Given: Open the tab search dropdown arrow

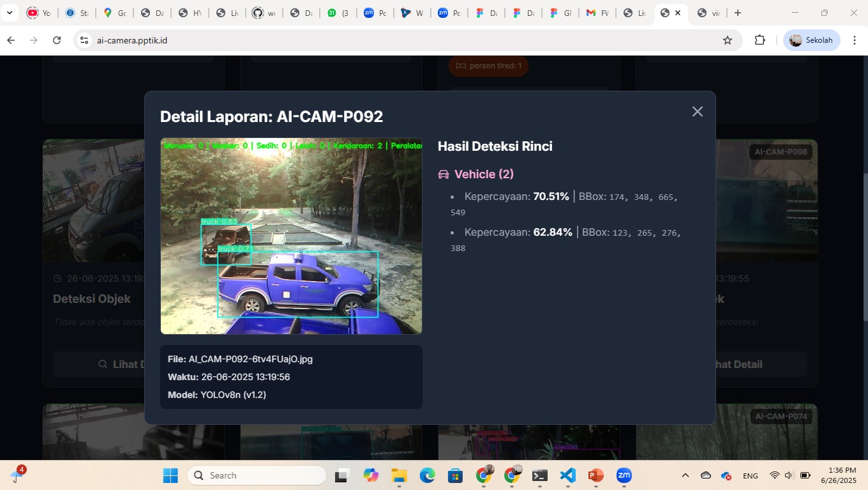Looking at the screenshot, I should pos(9,13).
